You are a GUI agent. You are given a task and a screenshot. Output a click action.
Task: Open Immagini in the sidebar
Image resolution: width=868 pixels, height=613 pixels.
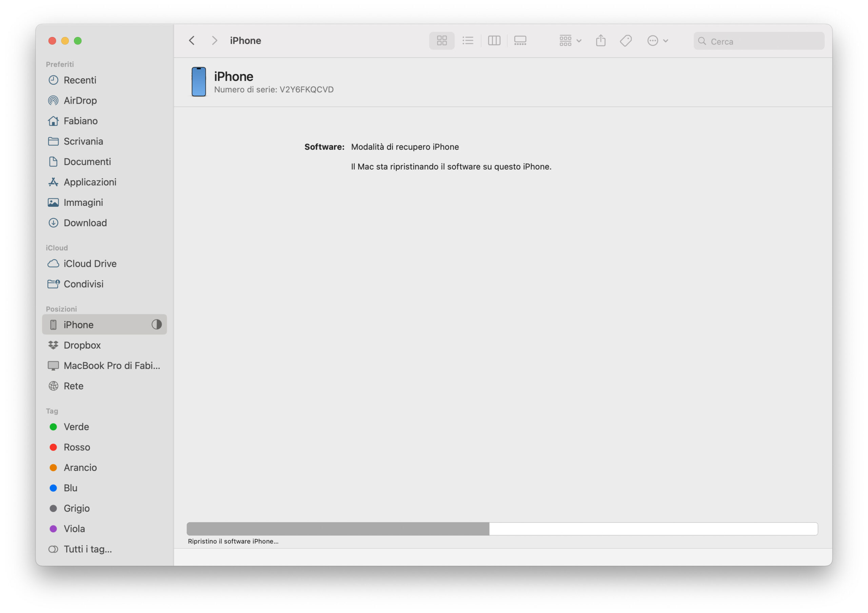point(104,202)
